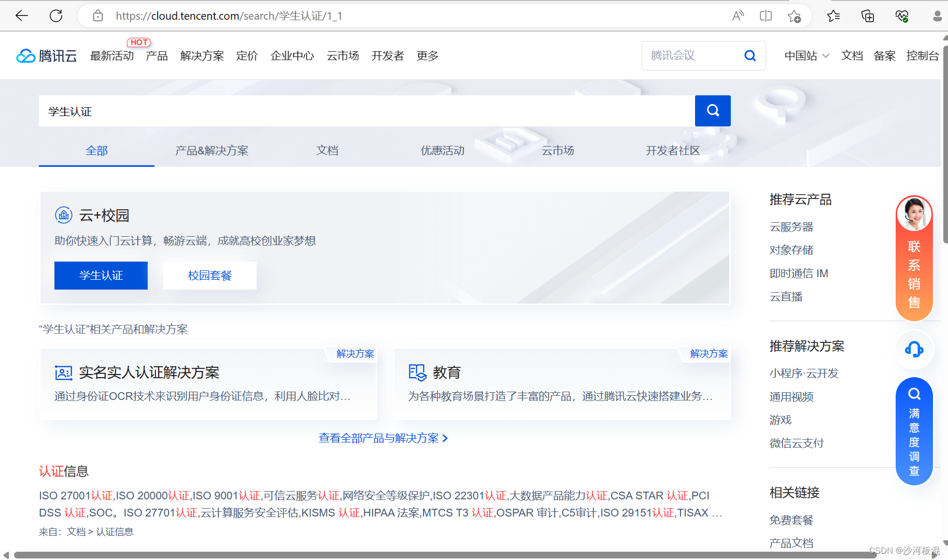The width and height of the screenshot is (948, 560).
Task: Open recommended solution 小程序·云开发
Action: 804,374
